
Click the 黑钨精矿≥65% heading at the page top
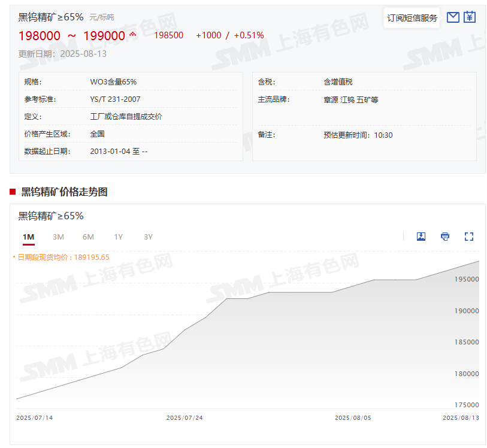coord(51,17)
